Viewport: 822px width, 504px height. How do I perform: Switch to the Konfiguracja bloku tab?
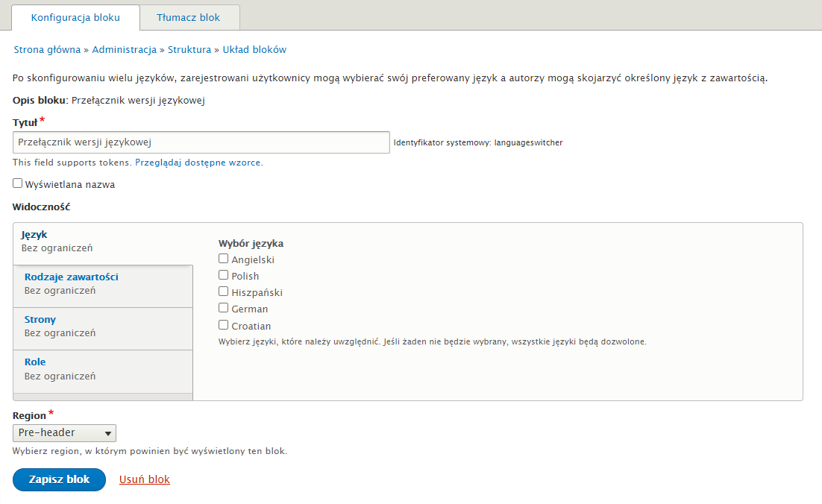pyautogui.click(x=75, y=17)
